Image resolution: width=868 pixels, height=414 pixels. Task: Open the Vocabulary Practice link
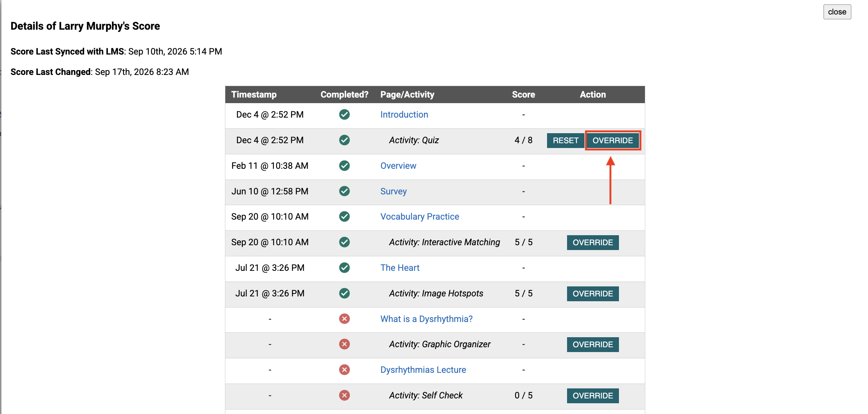point(420,217)
